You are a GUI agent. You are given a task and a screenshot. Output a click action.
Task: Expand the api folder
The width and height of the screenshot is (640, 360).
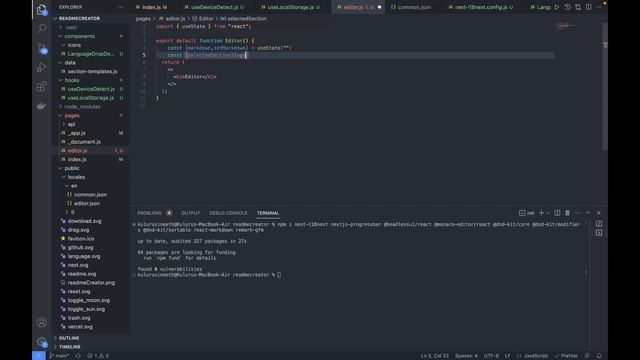pos(71,124)
